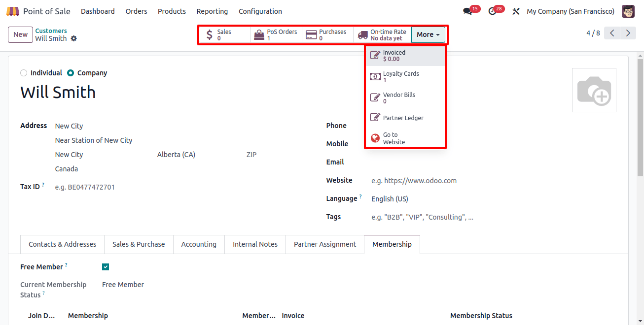Click the gear icon next to Will Smith
644x325 pixels.
click(x=74, y=38)
